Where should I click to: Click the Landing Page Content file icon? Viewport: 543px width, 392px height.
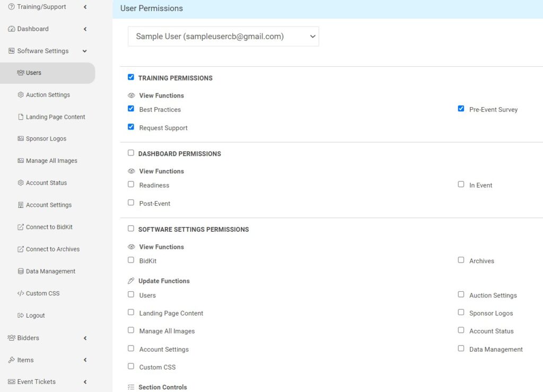pos(21,117)
